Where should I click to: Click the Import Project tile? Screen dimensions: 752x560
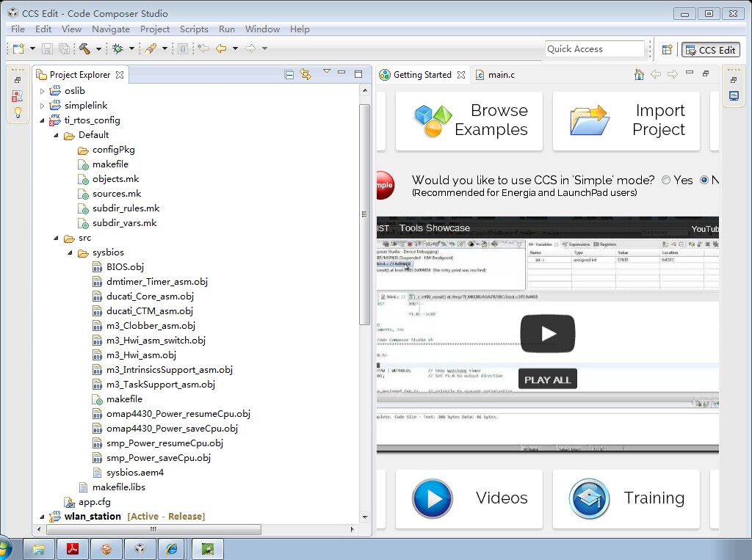(x=626, y=121)
